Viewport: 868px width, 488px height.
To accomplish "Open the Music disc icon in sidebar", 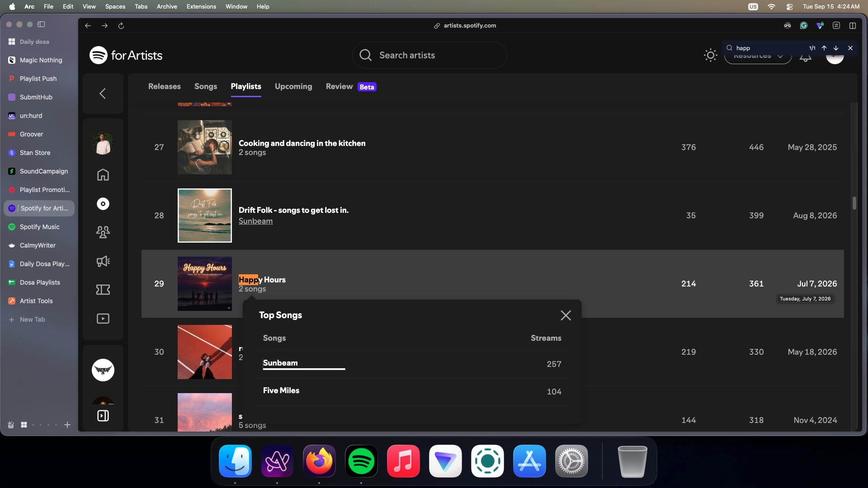I will tap(103, 204).
